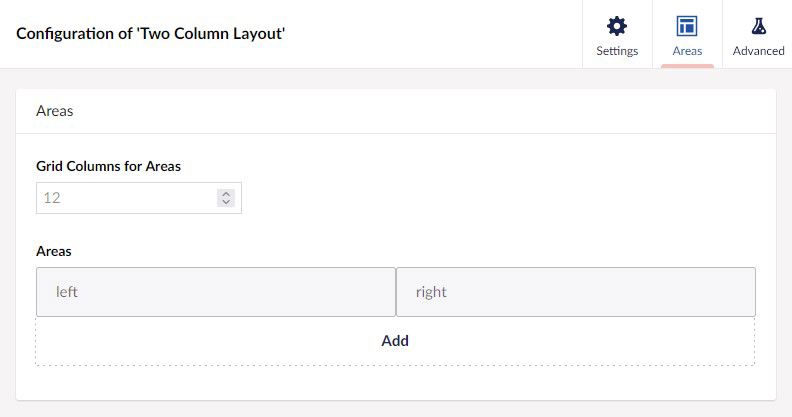Click the value 12 in columns field

pos(52,197)
